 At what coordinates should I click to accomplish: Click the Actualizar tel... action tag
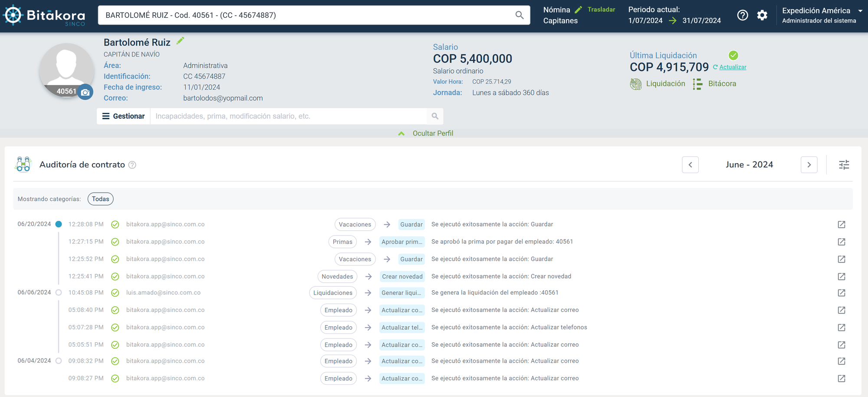click(x=402, y=328)
